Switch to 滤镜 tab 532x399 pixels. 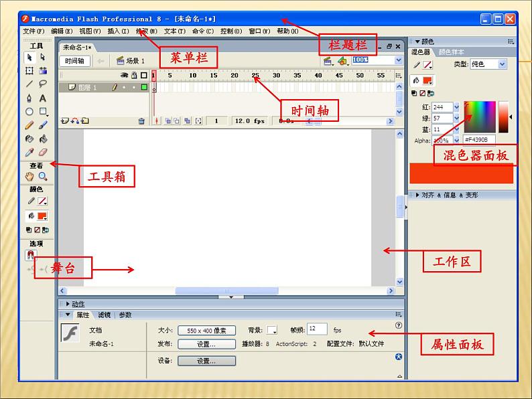[104, 315]
